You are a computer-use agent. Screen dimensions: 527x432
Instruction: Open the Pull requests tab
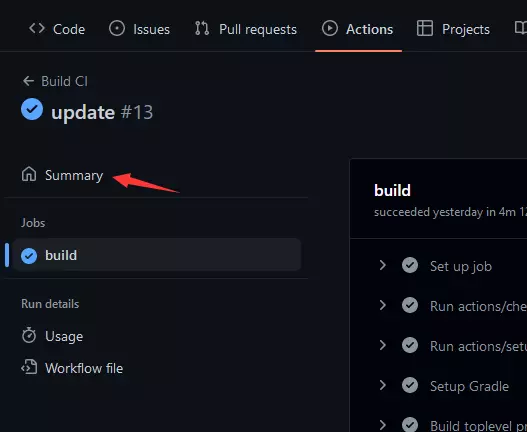tap(246, 29)
